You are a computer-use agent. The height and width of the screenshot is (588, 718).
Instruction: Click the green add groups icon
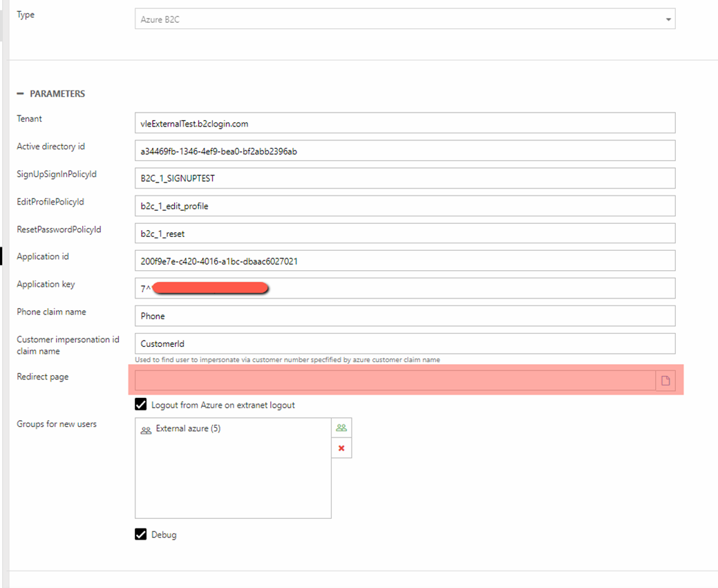pyautogui.click(x=341, y=428)
